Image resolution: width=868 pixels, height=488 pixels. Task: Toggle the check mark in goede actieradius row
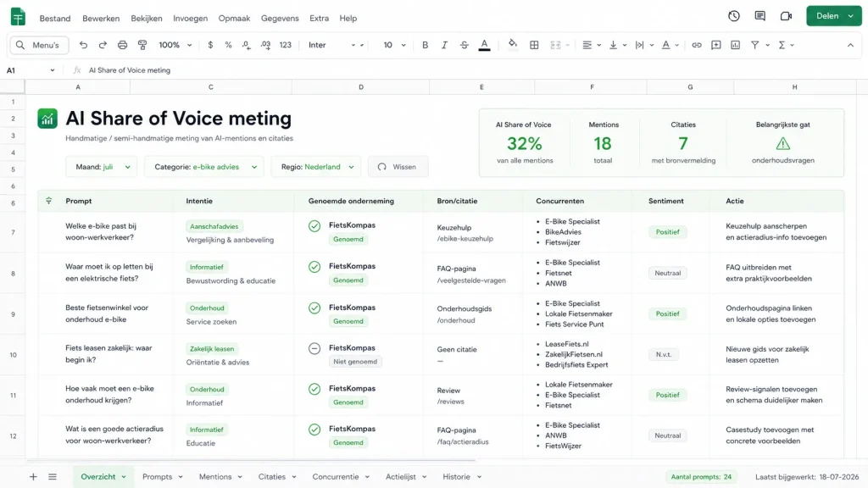click(x=314, y=430)
